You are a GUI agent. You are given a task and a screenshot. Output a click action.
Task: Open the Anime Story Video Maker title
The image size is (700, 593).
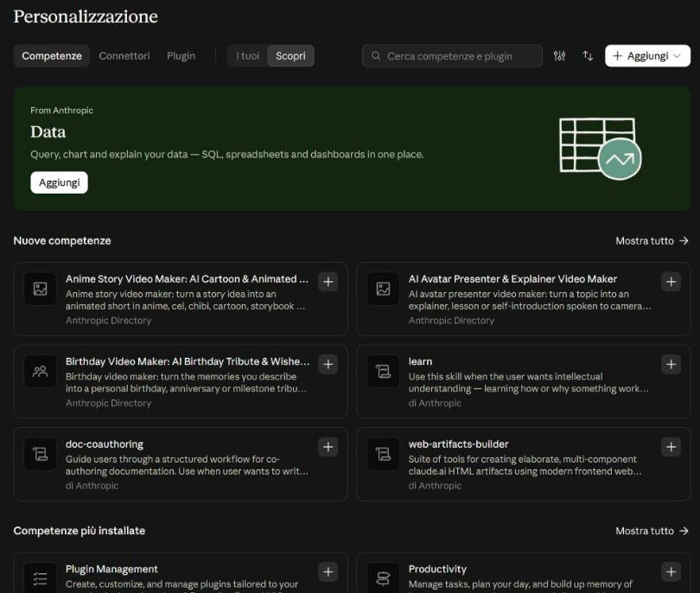click(x=187, y=279)
